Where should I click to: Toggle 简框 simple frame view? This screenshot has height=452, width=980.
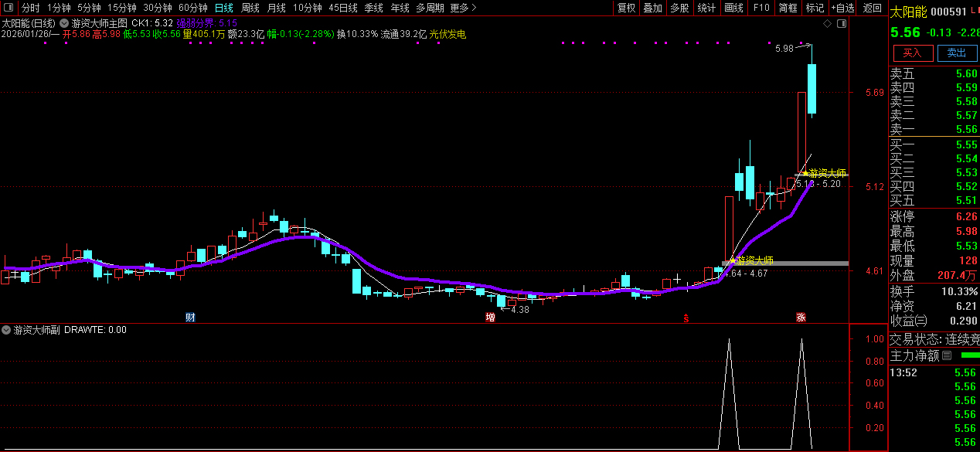[x=788, y=8]
